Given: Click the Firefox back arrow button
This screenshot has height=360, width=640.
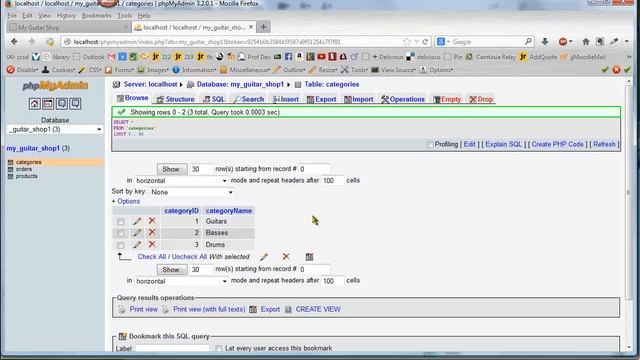Looking at the screenshot, I should (14, 42).
